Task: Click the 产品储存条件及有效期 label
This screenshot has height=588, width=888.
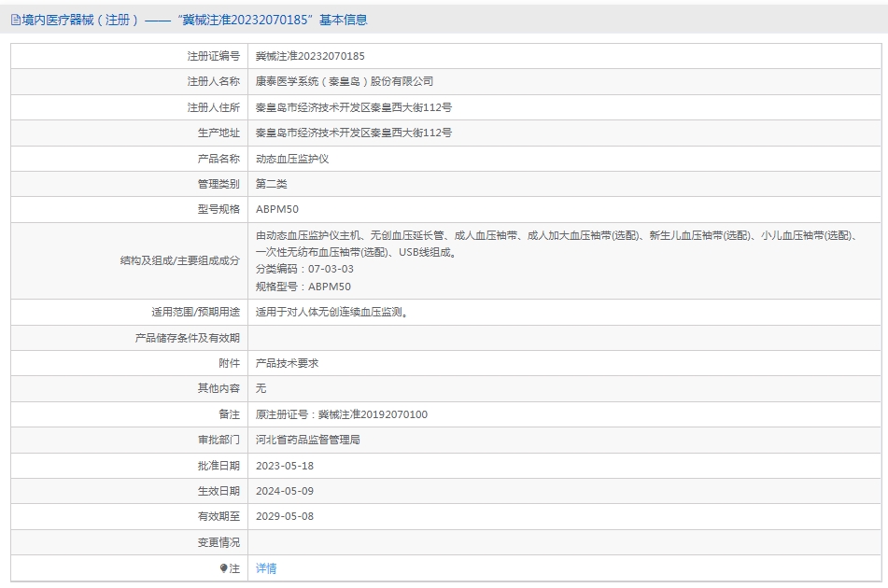Action: pos(188,338)
